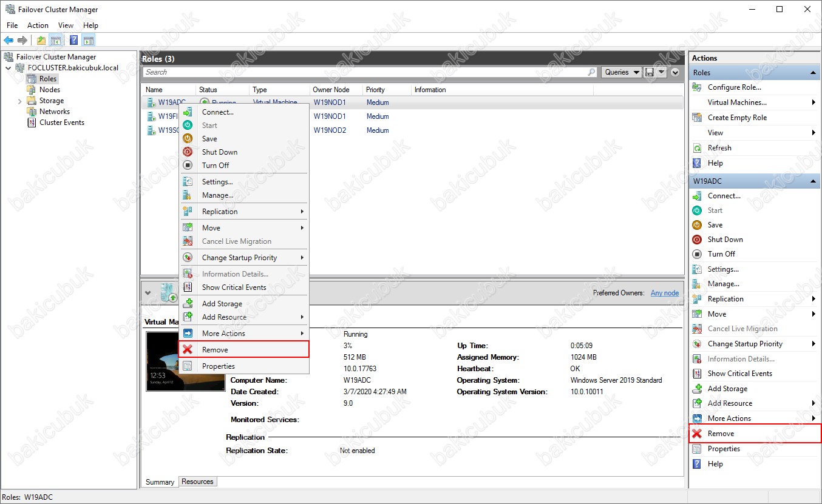Image resolution: width=822 pixels, height=504 pixels.
Task: Open Add Resource submenu in Actions pane
Action: point(755,403)
